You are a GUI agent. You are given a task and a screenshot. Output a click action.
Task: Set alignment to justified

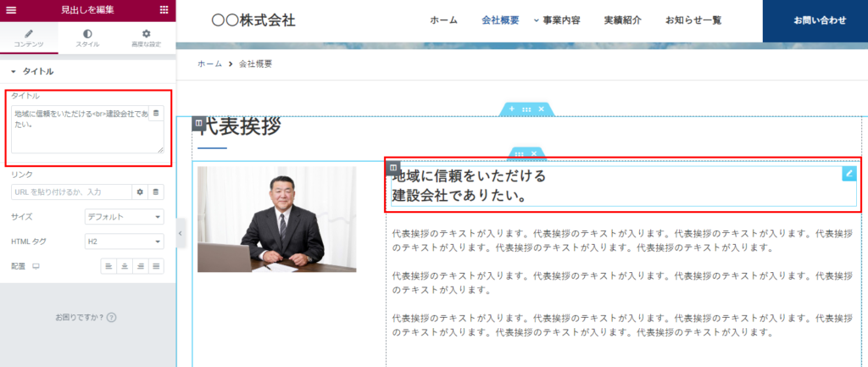click(157, 266)
